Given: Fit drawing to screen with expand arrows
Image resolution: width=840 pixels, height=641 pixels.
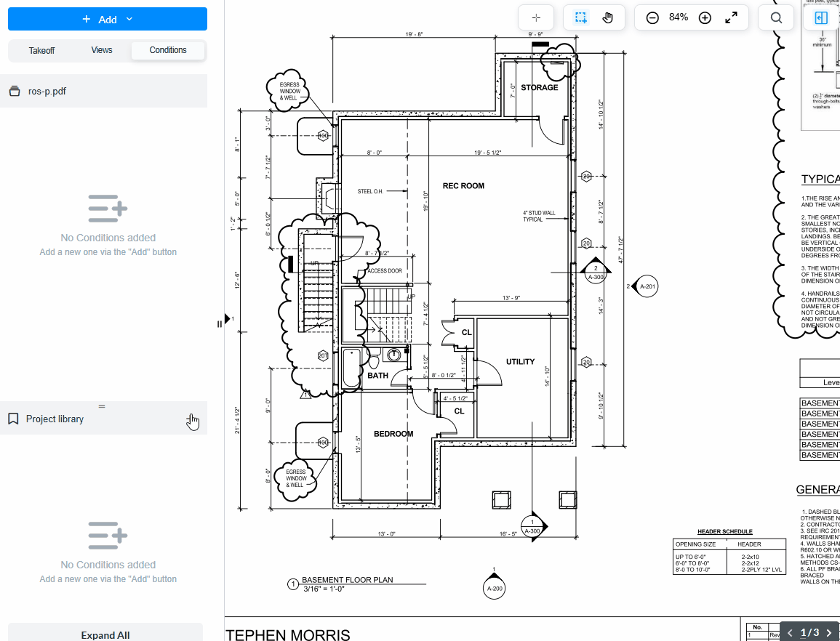Looking at the screenshot, I should (732, 18).
